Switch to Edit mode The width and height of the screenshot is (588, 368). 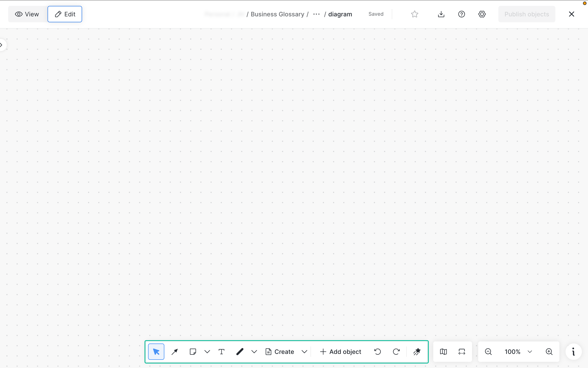pyautogui.click(x=65, y=14)
